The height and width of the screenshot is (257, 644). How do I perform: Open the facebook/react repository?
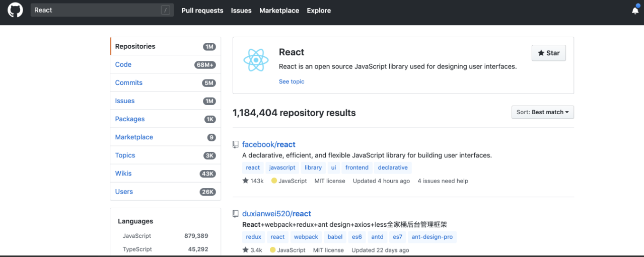coord(269,144)
